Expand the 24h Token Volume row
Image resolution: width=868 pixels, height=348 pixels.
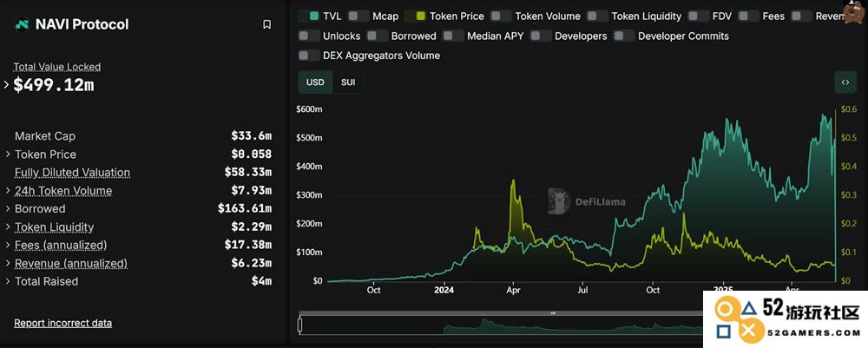(x=8, y=191)
